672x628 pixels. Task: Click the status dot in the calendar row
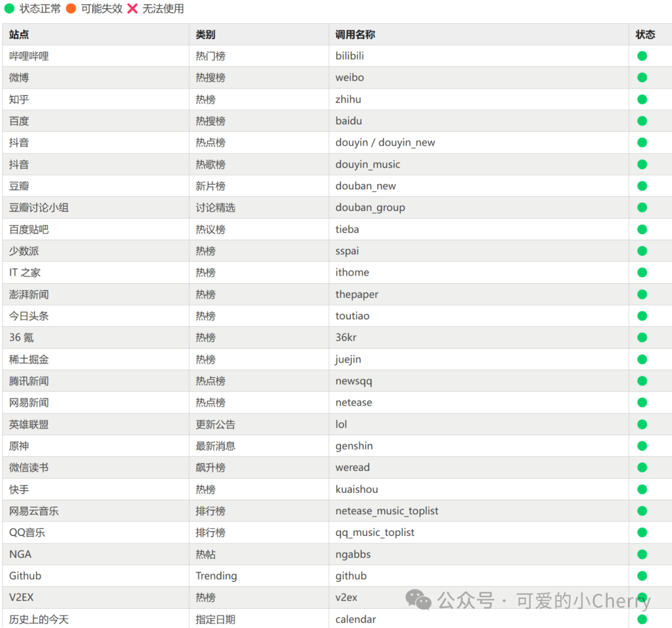pyautogui.click(x=642, y=619)
